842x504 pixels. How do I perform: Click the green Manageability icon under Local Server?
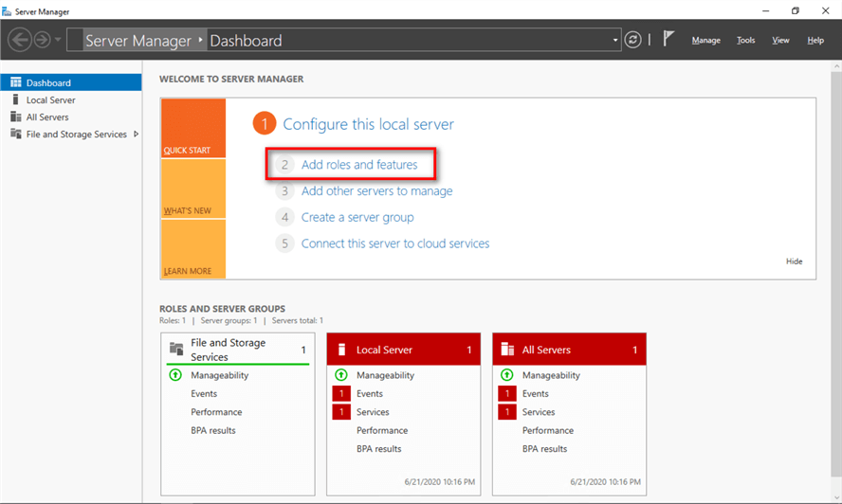pos(340,375)
